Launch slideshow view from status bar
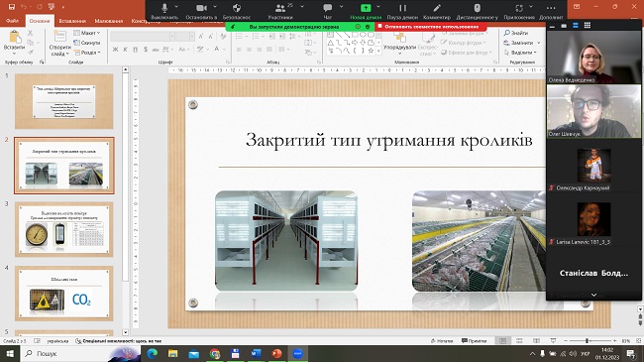 553,340
